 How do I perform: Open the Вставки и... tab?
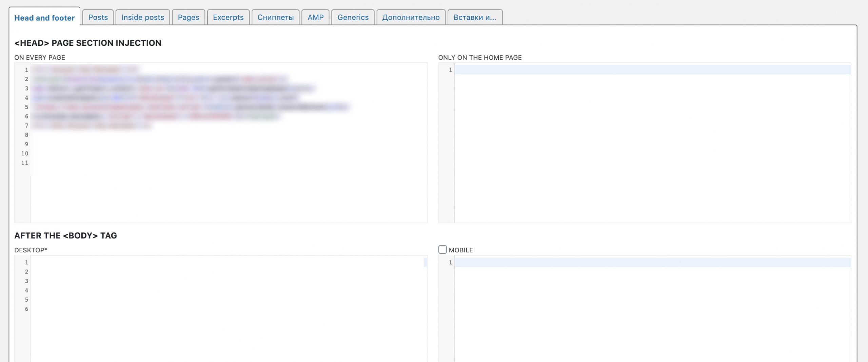(x=475, y=17)
